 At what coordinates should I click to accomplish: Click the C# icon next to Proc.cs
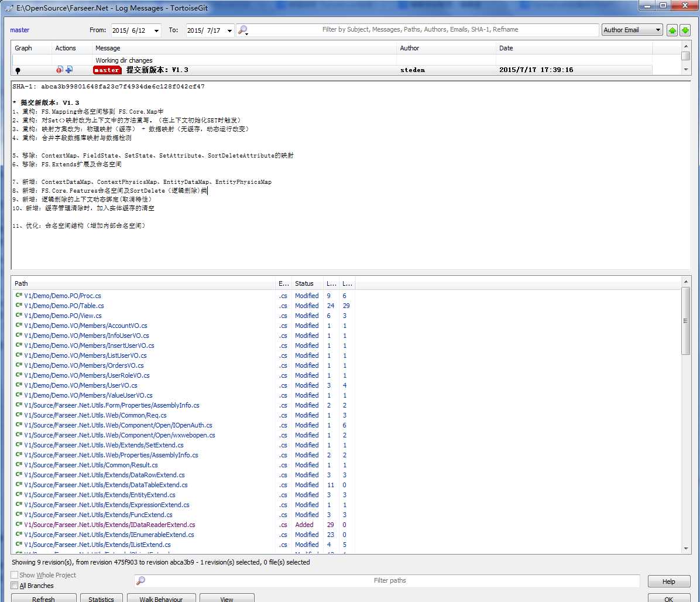click(x=19, y=295)
